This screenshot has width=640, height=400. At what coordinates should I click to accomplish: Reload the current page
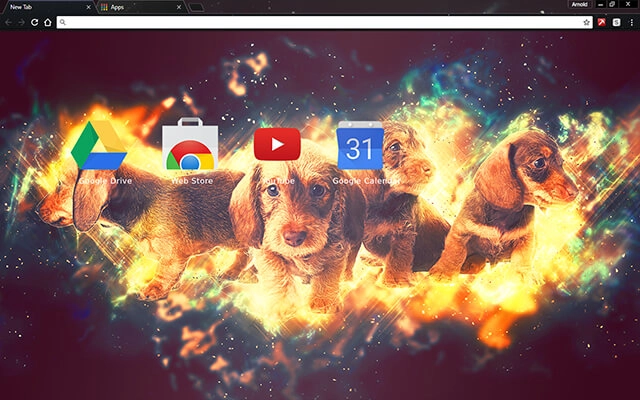pyautogui.click(x=35, y=22)
